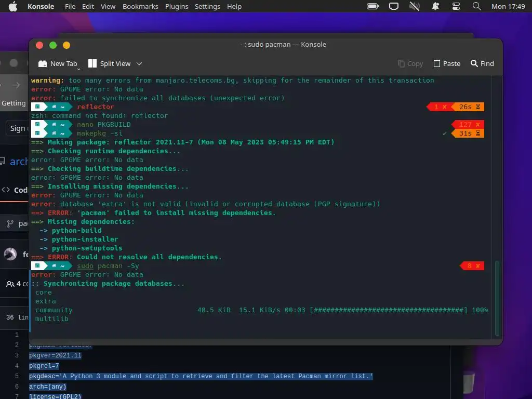This screenshot has width=532, height=399.
Task: Click the muted sound icon
Action: point(415,6)
